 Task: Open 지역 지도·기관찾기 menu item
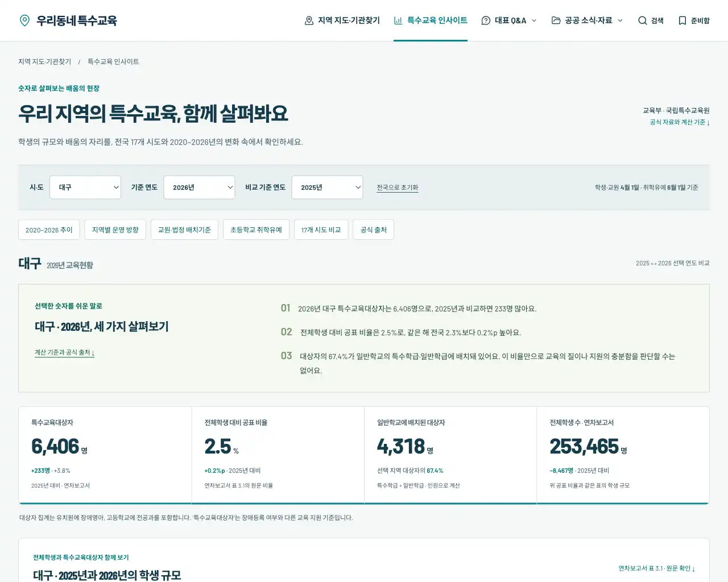click(x=342, y=20)
